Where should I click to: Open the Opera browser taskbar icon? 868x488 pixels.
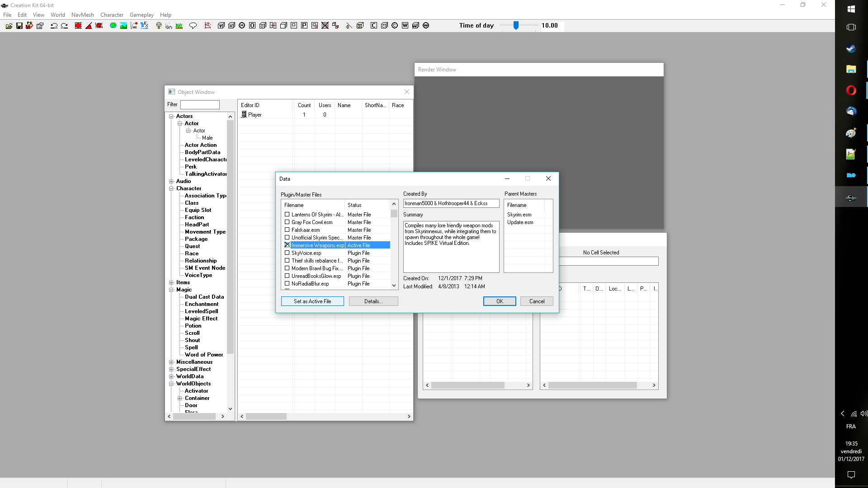click(x=851, y=90)
